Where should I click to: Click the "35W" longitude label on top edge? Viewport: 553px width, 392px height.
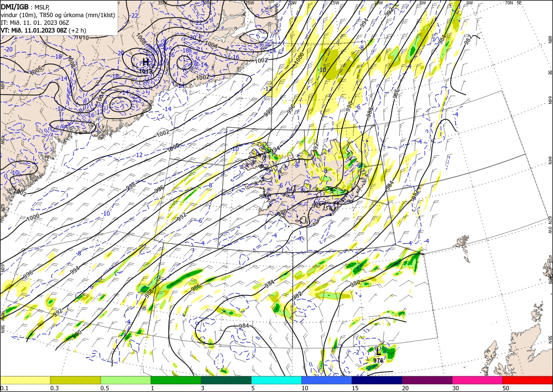tap(162, 3)
